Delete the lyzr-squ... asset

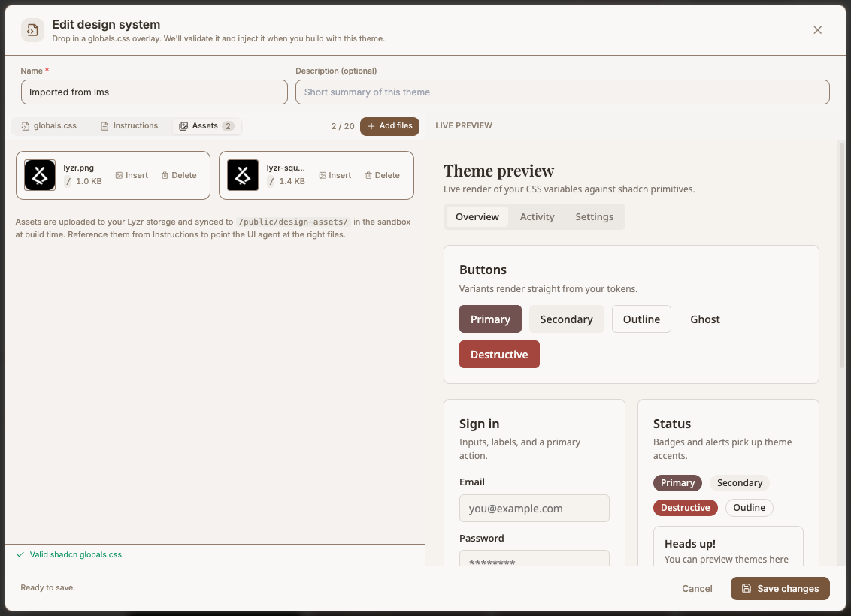click(382, 175)
